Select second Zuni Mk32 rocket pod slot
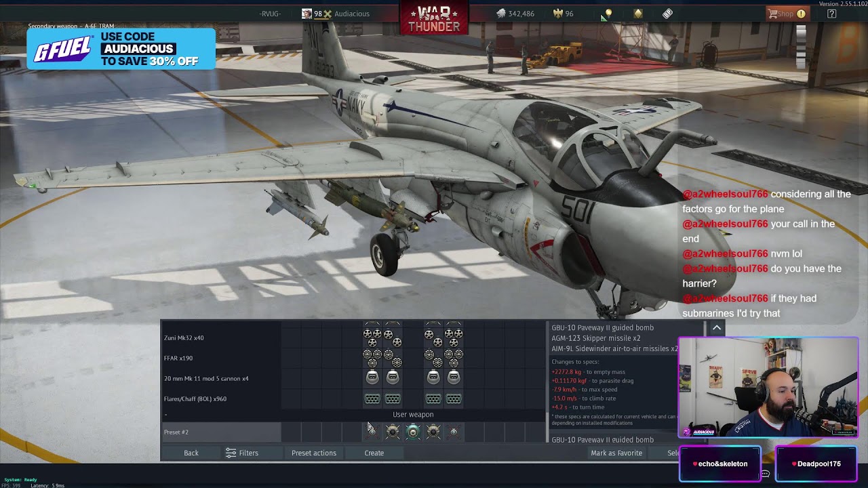Viewport: 868px width, 488px height. coord(393,338)
